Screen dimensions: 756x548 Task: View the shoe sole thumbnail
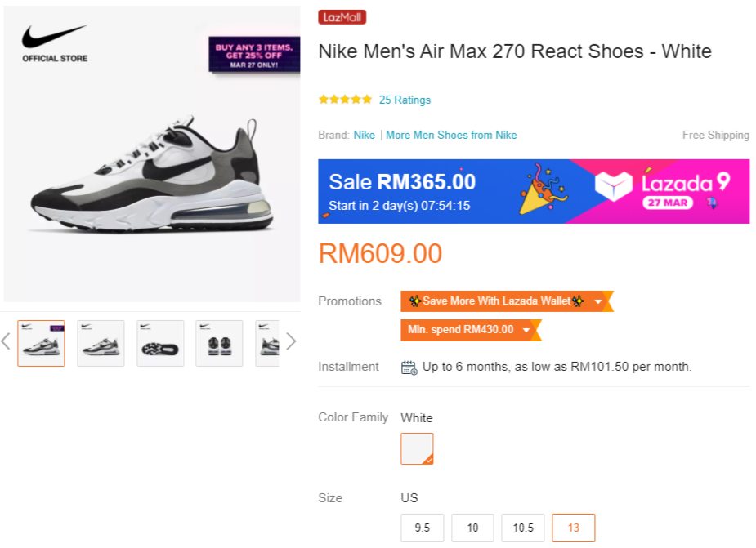click(160, 343)
